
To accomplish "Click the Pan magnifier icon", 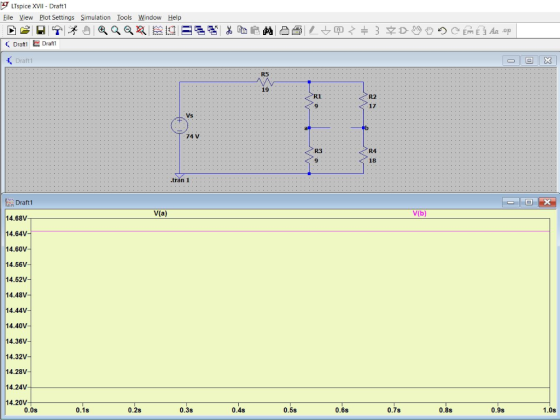I will point(115,31).
